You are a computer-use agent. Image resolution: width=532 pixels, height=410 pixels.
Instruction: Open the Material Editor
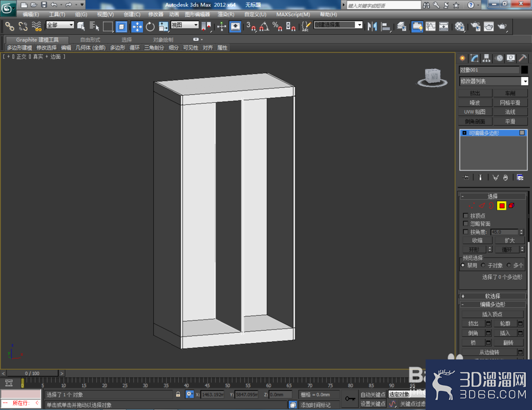460,26
